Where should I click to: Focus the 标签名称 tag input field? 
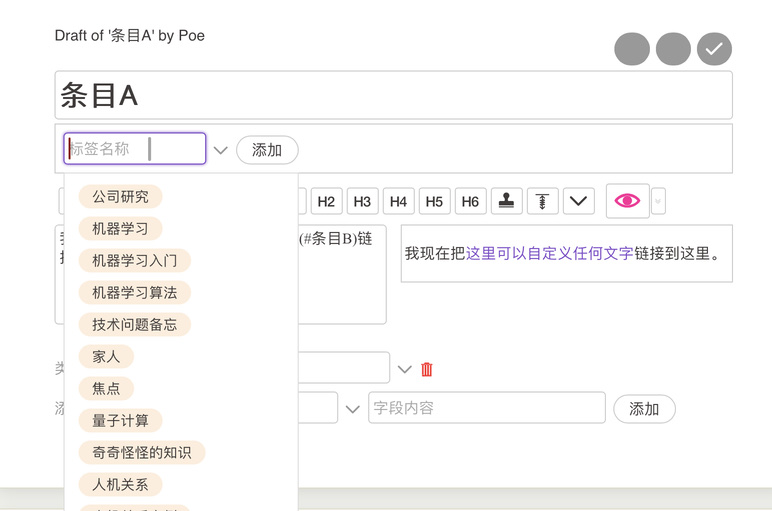coord(134,148)
